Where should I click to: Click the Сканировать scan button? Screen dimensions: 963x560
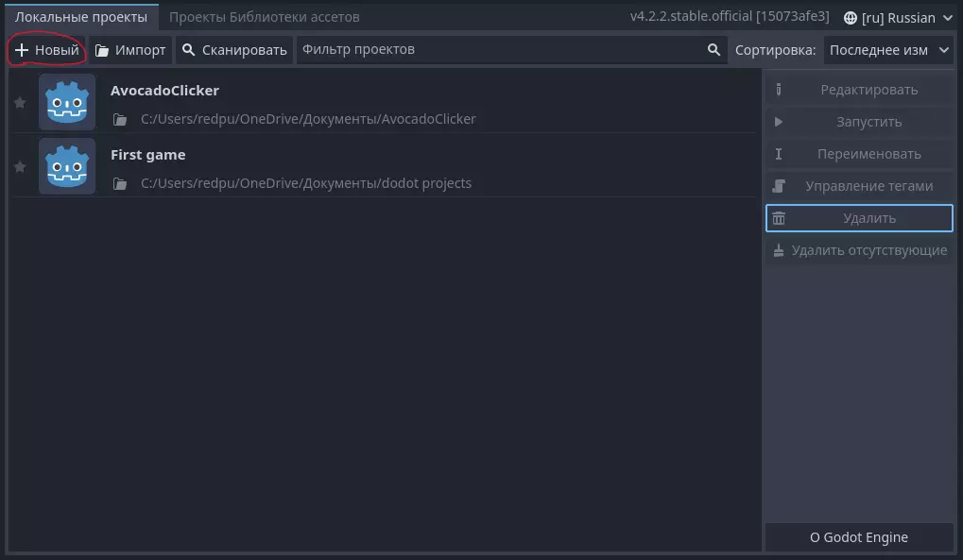click(x=234, y=50)
